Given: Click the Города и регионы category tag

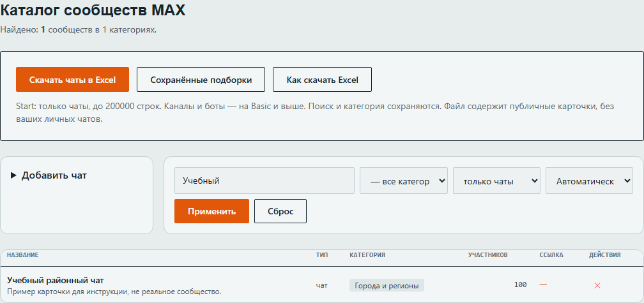Looking at the screenshot, I should (387, 285).
